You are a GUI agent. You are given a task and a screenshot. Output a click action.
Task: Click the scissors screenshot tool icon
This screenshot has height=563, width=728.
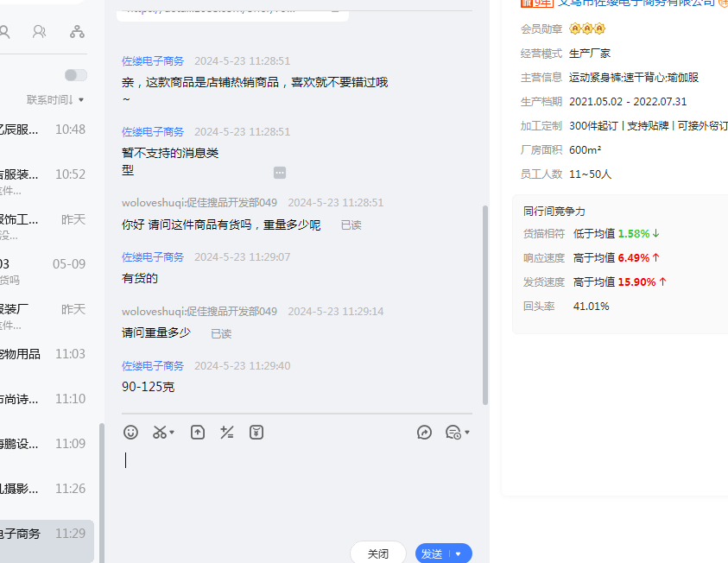click(x=160, y=433)
